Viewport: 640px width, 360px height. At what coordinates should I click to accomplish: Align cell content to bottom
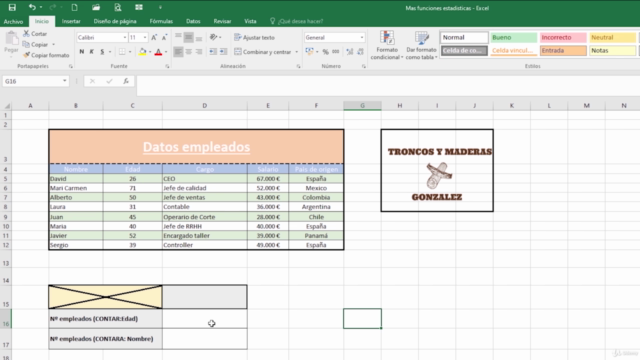click(x=199, y=38)
